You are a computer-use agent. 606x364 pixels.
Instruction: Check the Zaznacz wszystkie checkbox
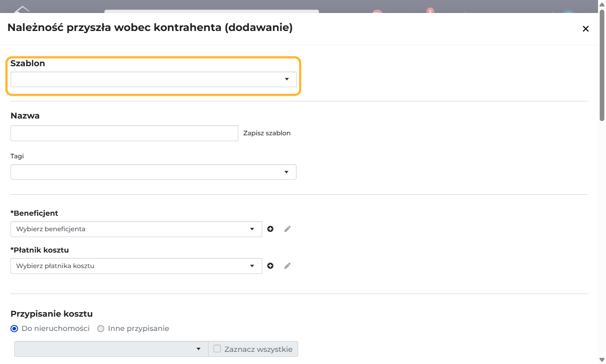coord(217,349)
